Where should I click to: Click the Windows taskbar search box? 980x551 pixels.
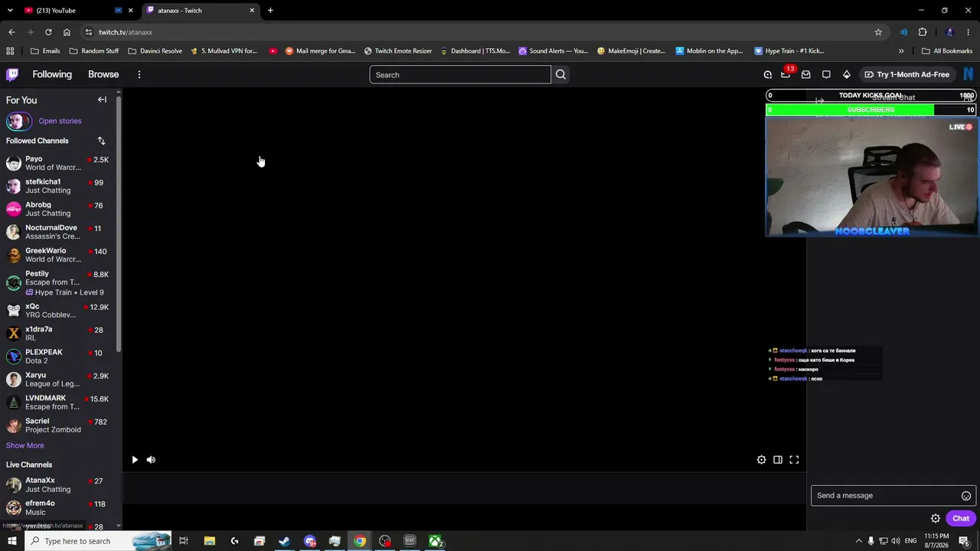click(98, 541)
